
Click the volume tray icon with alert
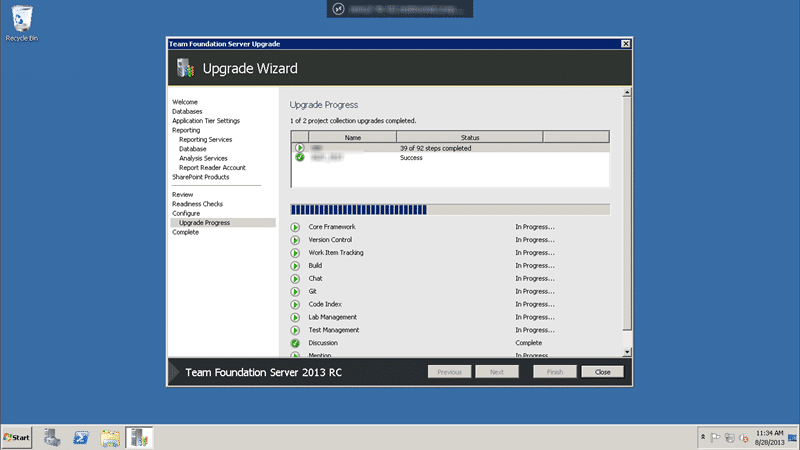tap(744, 438)
